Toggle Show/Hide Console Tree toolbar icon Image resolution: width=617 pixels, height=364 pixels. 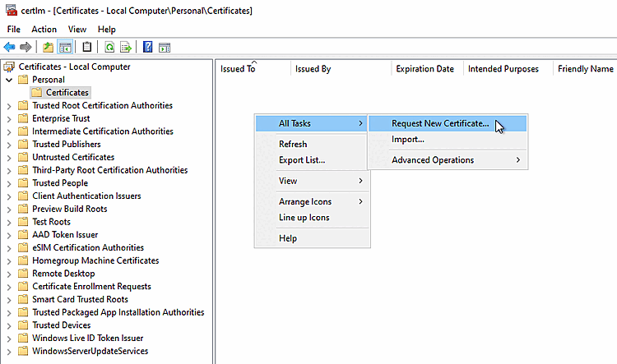[65, 48]
